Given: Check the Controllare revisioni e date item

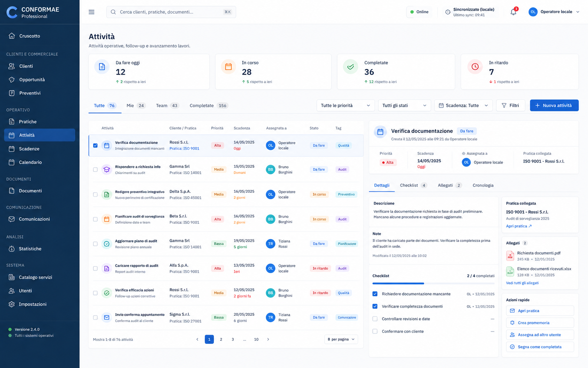Looking at the screenshot, I should (375, 319).
